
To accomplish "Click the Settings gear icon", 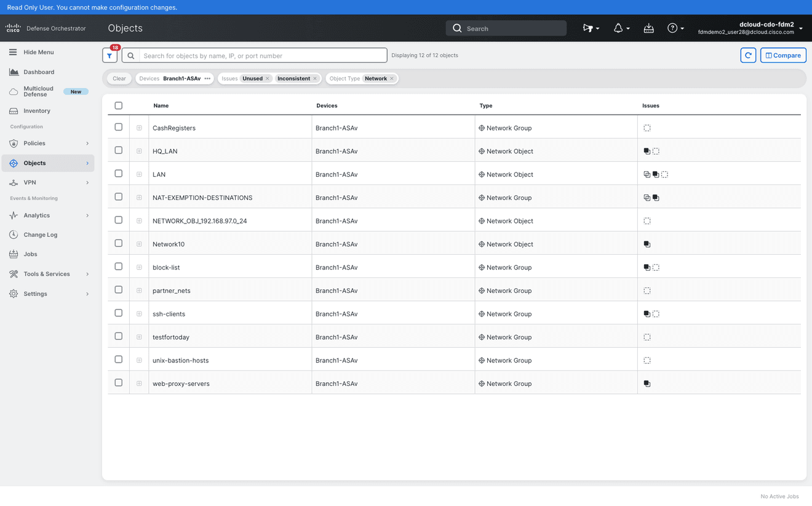I will pyautogui.click(x=14, y=294).
